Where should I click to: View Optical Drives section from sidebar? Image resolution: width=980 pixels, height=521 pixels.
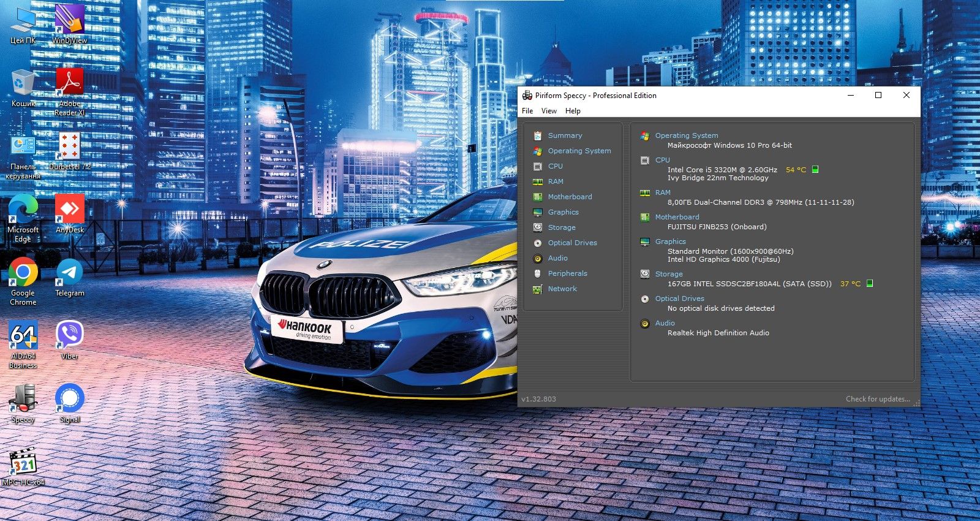(x=572, y=243)
